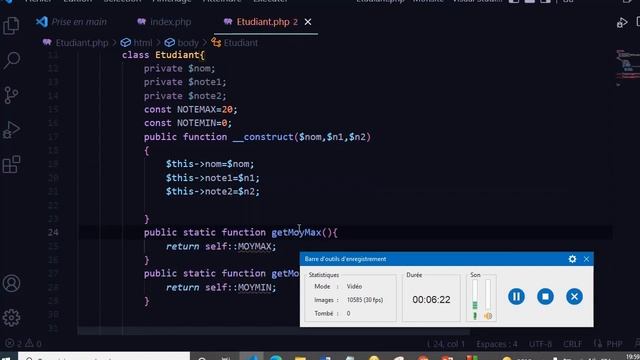Click PHP language mode in status bar
This screenshot has width=640, height=360.
[609, 344]
